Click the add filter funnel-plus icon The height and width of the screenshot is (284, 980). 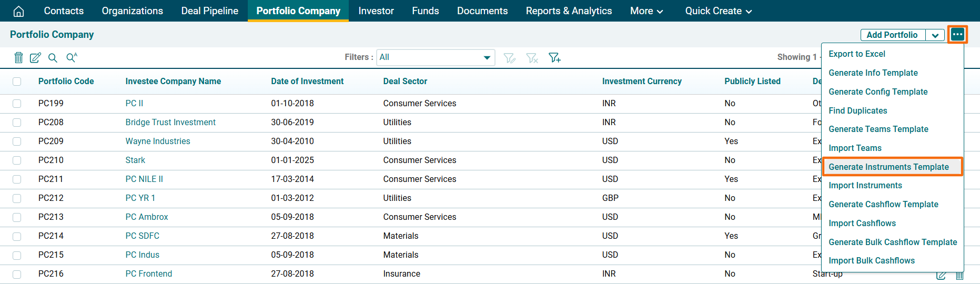click(x=554, y=57)
